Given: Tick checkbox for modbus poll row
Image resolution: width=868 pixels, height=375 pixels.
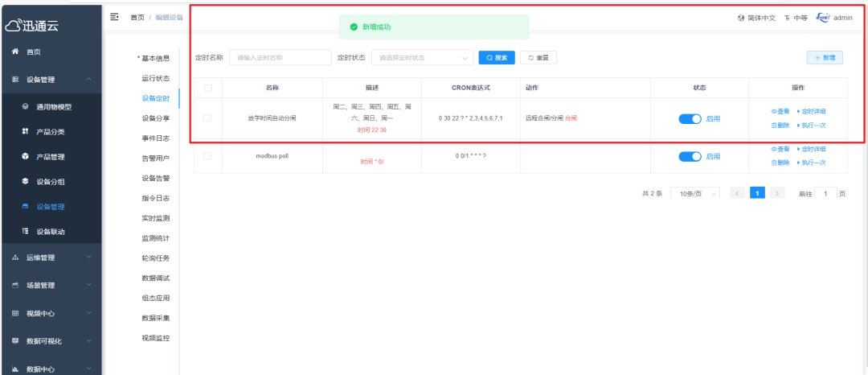Looking at the screenshot, I should coord(207,156).
